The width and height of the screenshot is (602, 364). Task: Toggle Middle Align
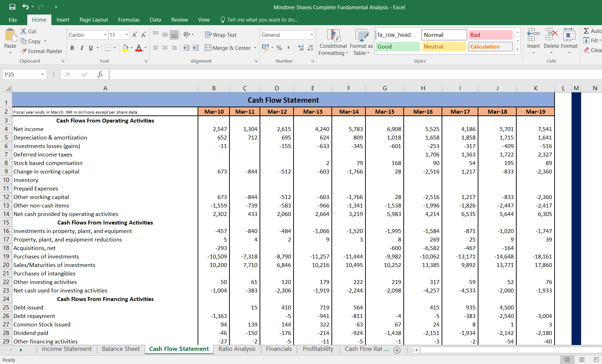[x=165, y=34]
